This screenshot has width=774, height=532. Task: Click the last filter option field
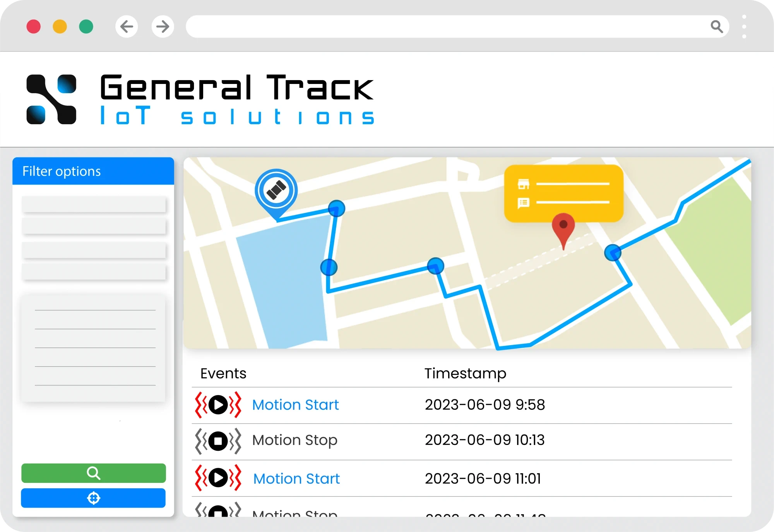click(x=94, y=272)
